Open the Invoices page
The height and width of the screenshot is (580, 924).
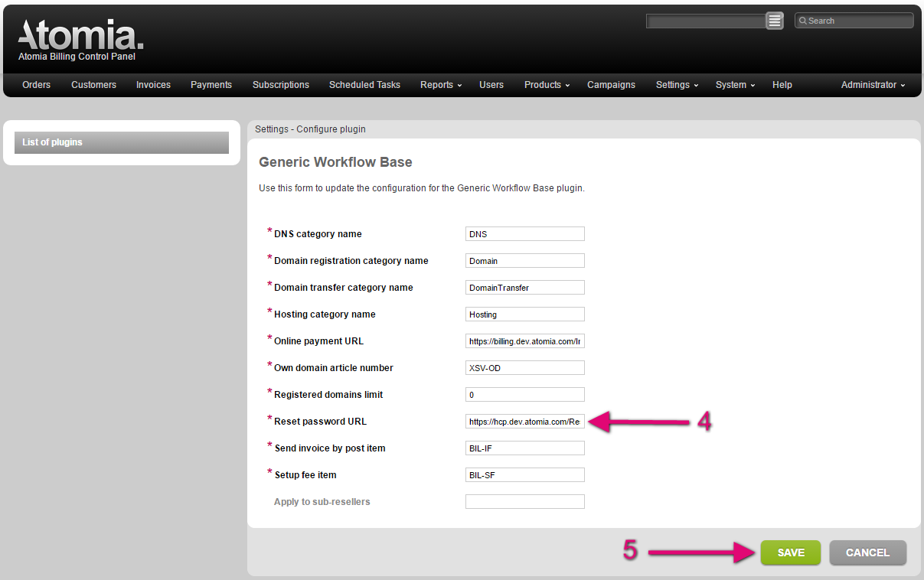tap(153, 85)
